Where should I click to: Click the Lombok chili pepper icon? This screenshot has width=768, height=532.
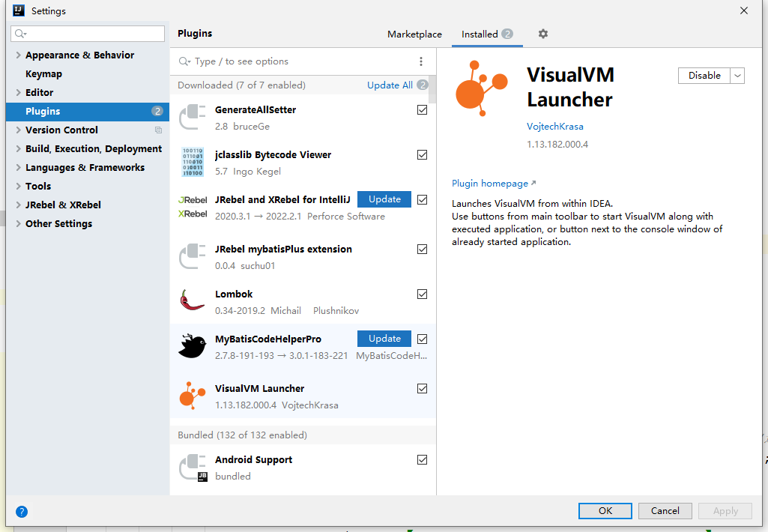(x=193, y=300)
